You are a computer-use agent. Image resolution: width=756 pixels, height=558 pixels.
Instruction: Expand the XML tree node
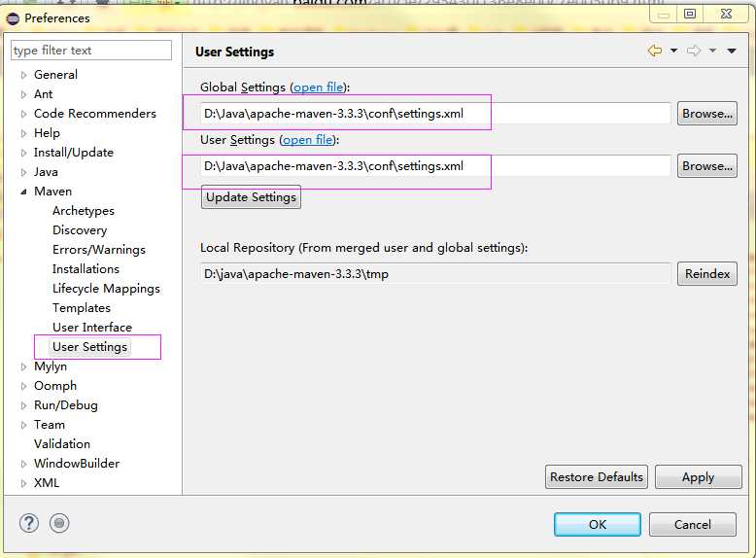[23, 483]
